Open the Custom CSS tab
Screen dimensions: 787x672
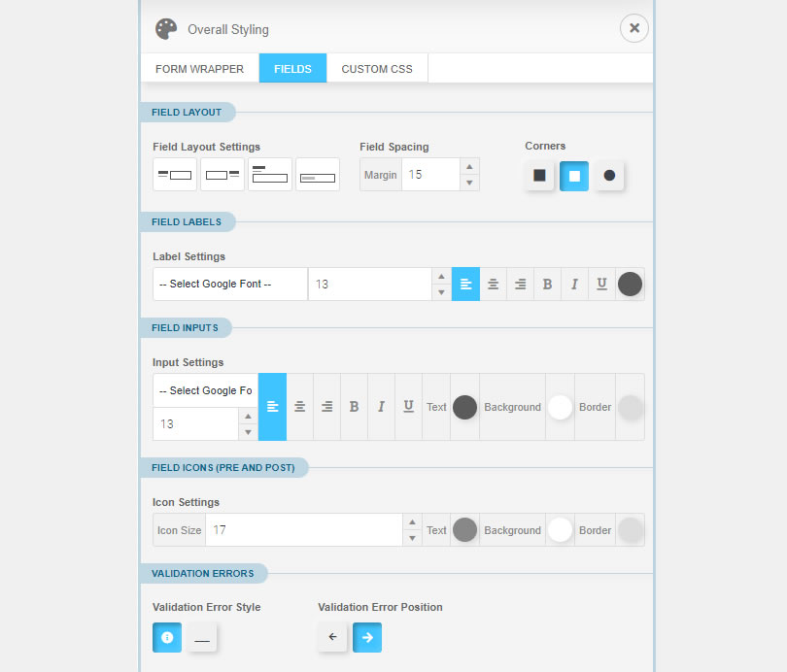tap(377, 69)
